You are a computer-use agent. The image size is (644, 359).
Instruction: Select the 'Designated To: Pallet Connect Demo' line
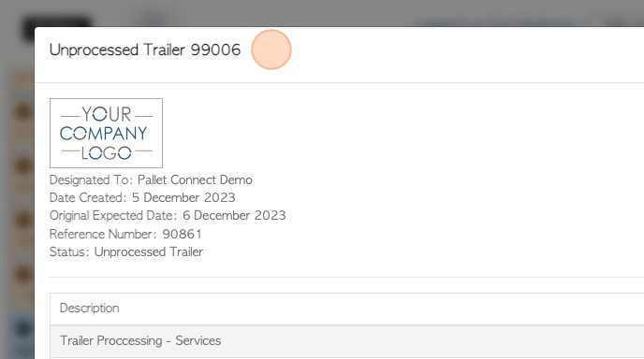click(x=151, y=179)
